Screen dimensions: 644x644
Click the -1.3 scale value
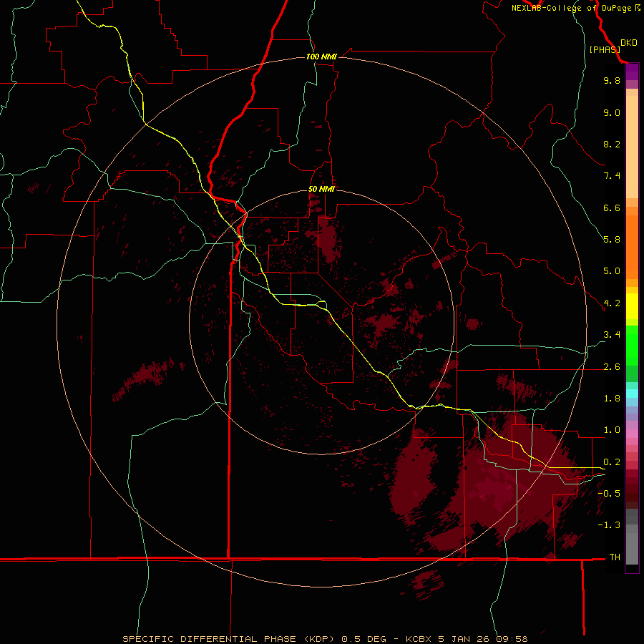tap(609, 525)
